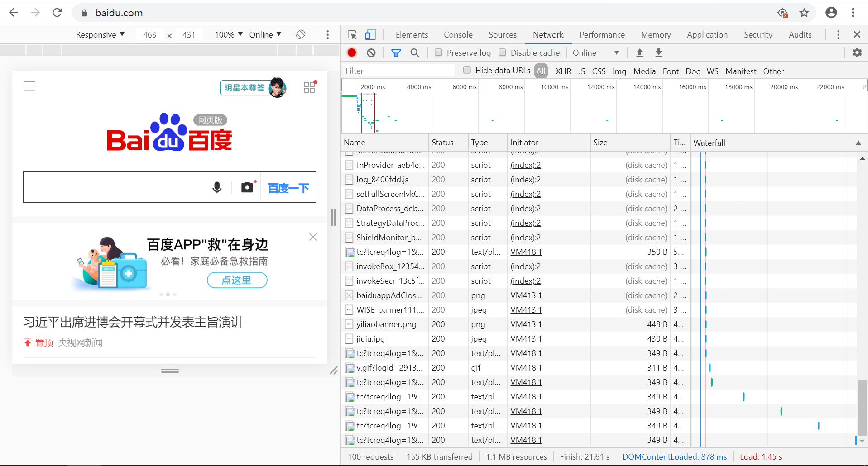Select the All filter type
This screenshot has width=868, height=466.
click(x=541, y=71)
